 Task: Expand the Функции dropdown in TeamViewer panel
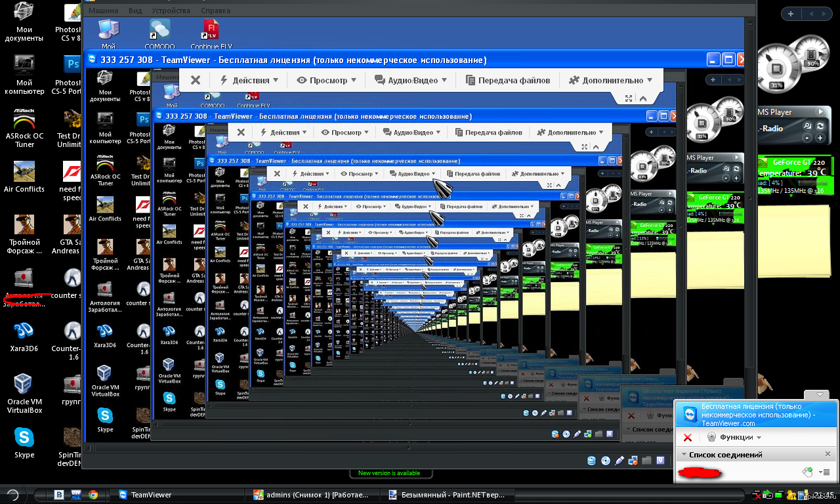[x=734, y=438]
